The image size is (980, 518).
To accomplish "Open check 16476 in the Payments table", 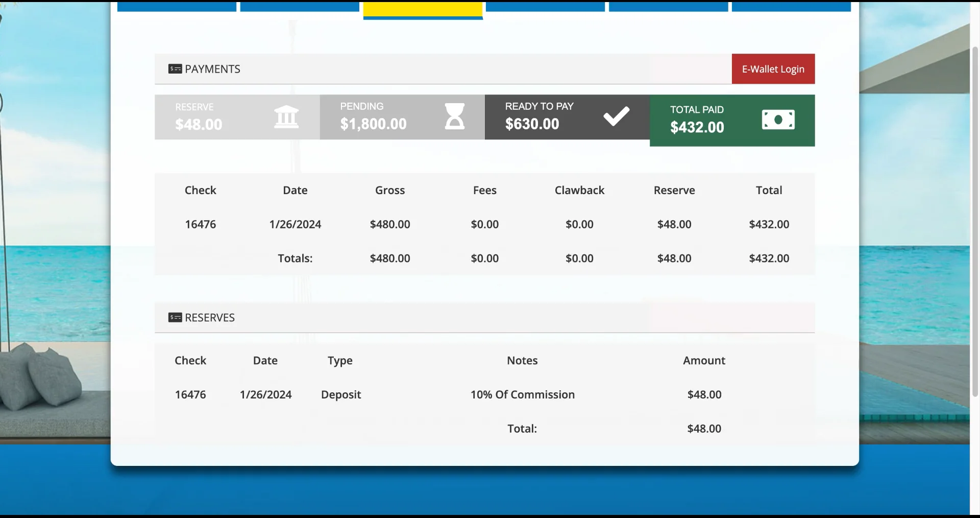I will pos(200,224).
